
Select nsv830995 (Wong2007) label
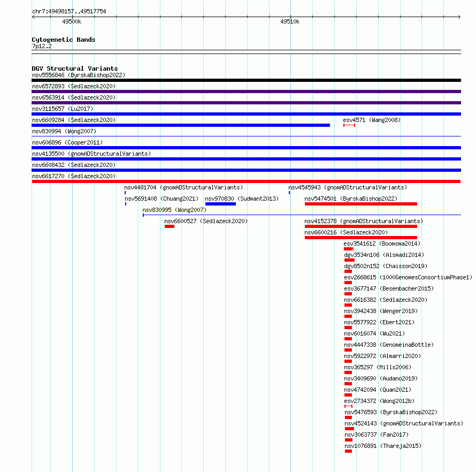click(x=174, y=210)
